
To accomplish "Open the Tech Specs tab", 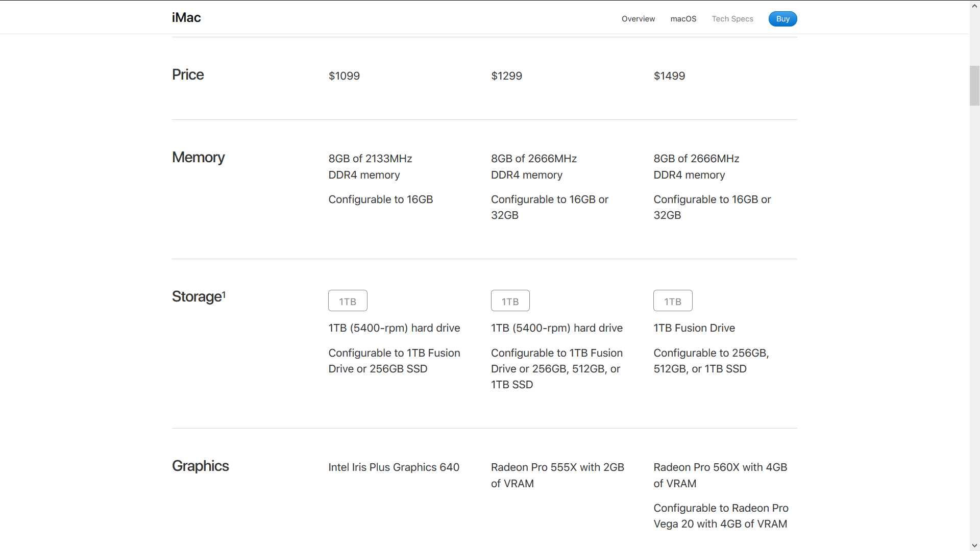I will 732,19.
